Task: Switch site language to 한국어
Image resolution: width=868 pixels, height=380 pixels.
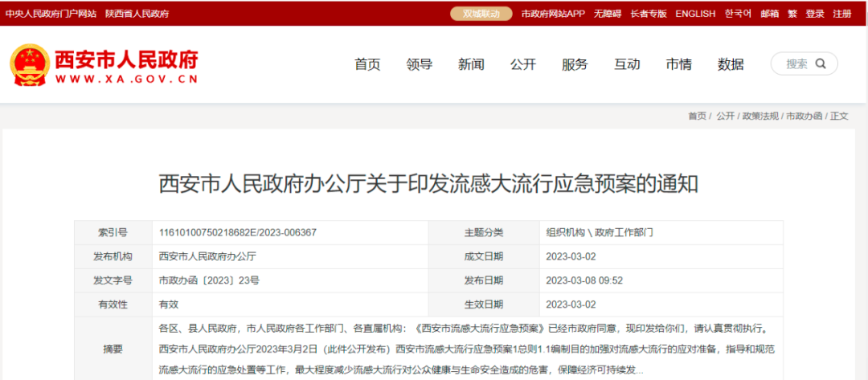Action: pos(738,14)
